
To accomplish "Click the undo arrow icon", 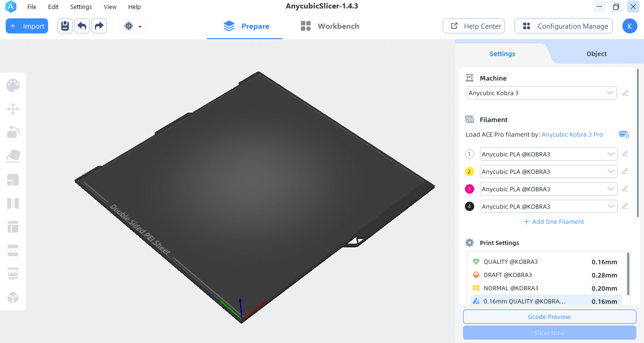I will tap(82, 26).
